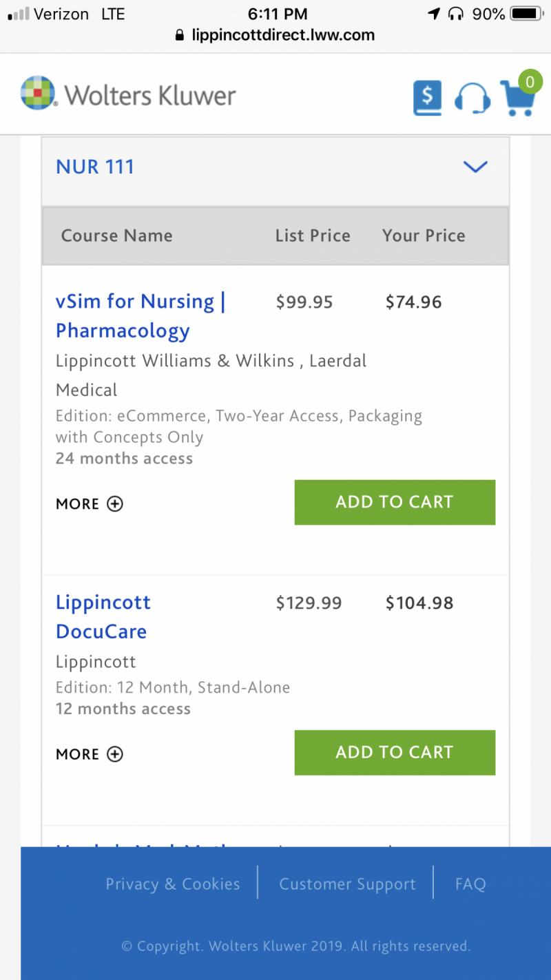The width and height of the screenshot is (551, 980).
Task: Tap the plus icon beside DocuCare MORE
Action: click(x=115, y=754)
